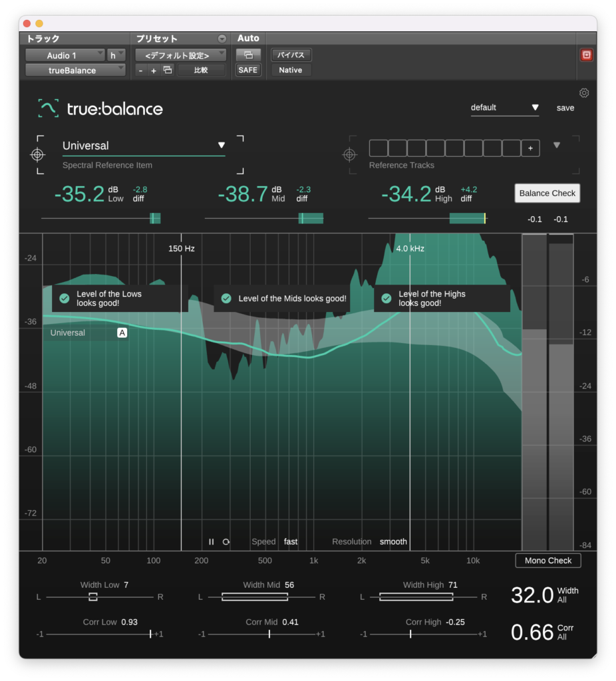Save the current preset
This screenshot has height=681, width=616.
[x=565, y=108]
